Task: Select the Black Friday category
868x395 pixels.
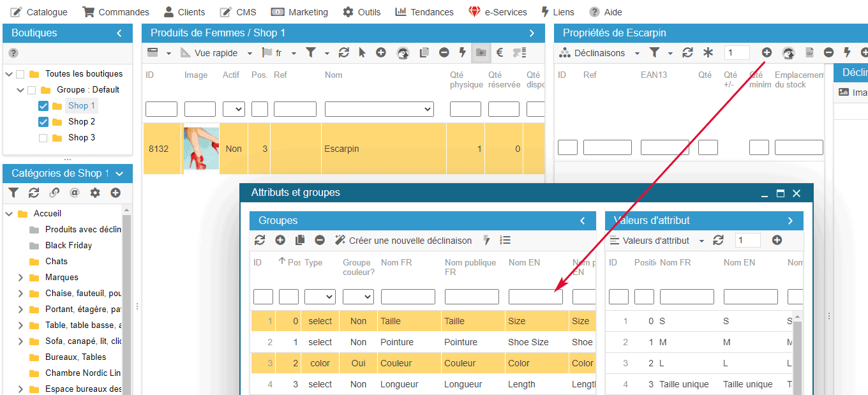Action: pos(68,246)
